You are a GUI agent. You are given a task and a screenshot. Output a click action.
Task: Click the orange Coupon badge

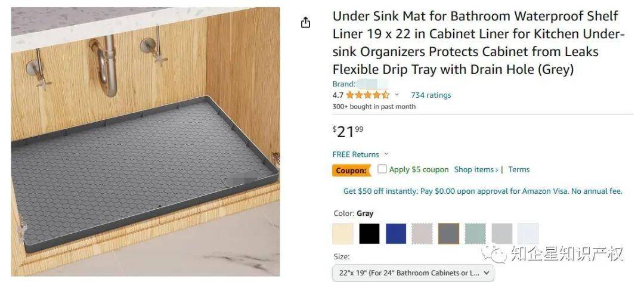click(x=351, y=171)
